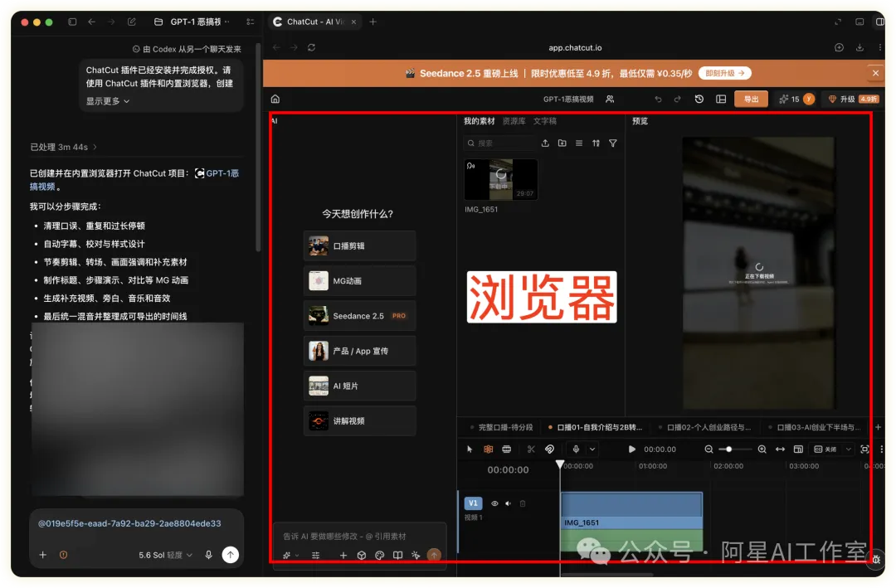Open 口播03-AI创业下半场与 timeline tab
Screen dimensions: 896x588
pyautogui.click(x=815, y=427)
